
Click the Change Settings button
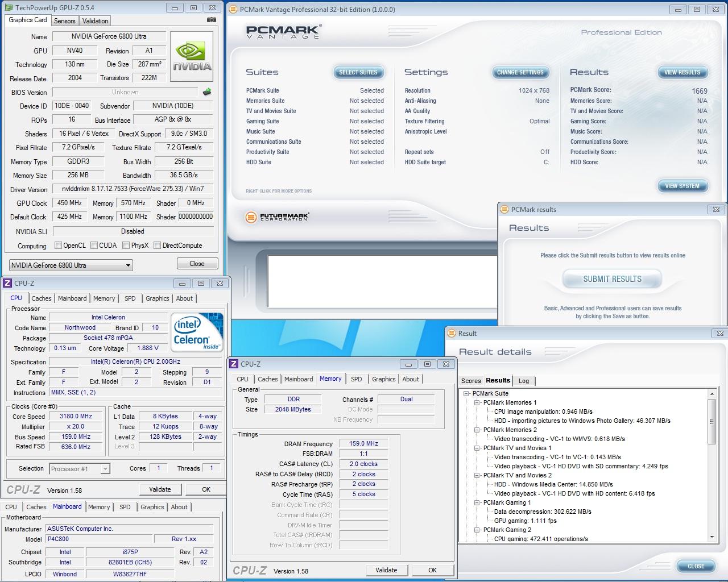point(520,72)
